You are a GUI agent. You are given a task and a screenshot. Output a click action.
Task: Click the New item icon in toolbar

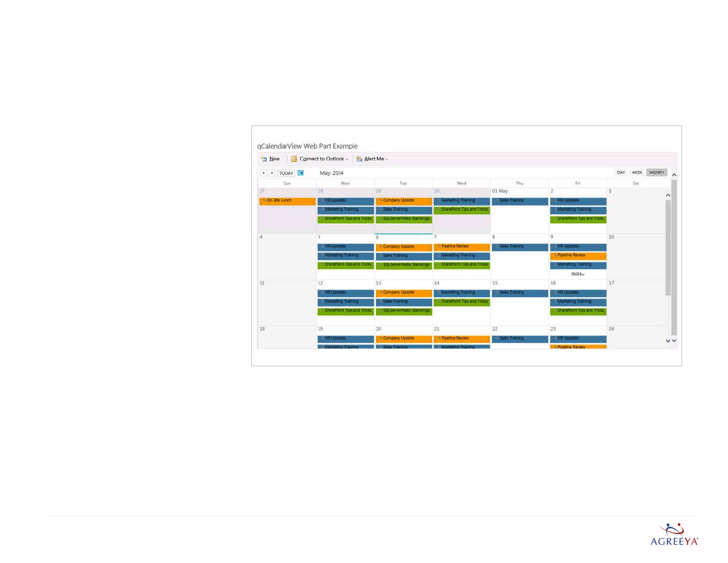(264, 159)
